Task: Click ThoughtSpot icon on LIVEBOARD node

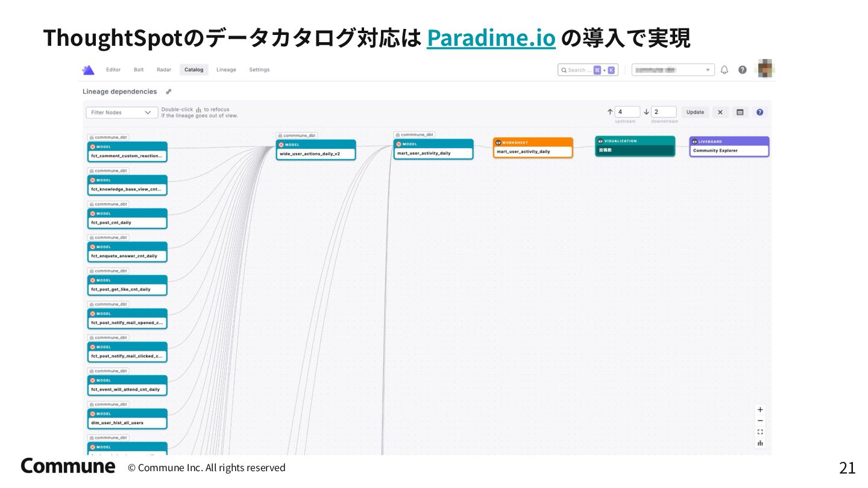Action: (x=695, y=142)
